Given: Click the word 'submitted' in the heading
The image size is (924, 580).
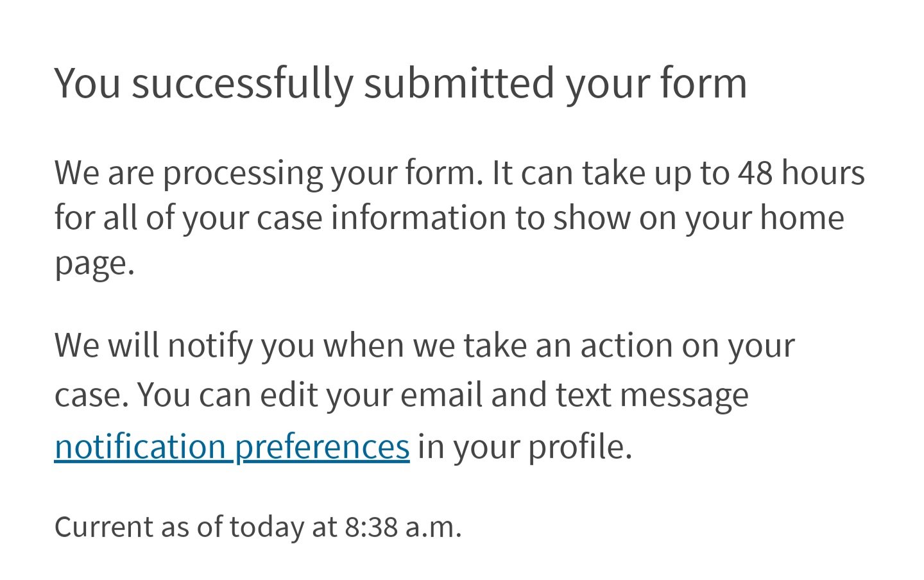Looking at the screenshot, I should [x=459, y=83].
